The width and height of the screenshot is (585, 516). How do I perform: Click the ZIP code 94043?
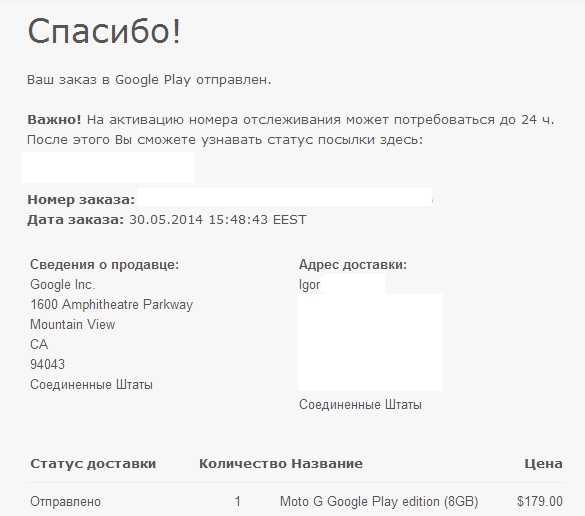47,365
